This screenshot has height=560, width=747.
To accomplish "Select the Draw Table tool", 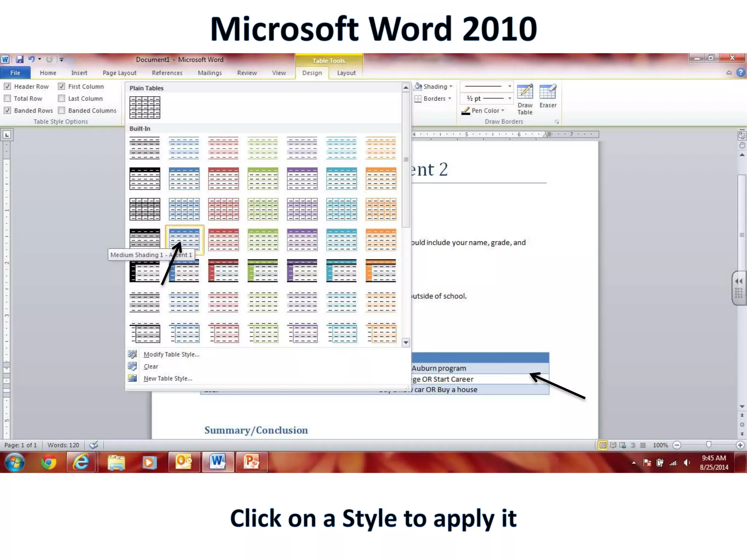I will coord(525,100).
